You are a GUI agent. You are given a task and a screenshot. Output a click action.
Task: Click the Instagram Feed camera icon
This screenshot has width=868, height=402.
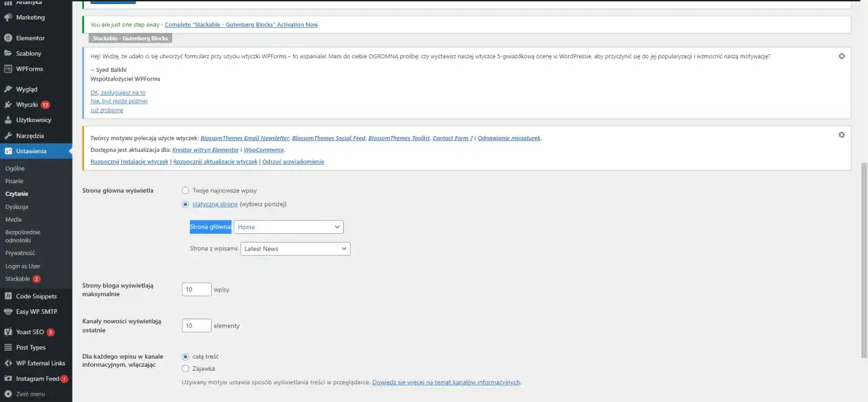point(7,379)
